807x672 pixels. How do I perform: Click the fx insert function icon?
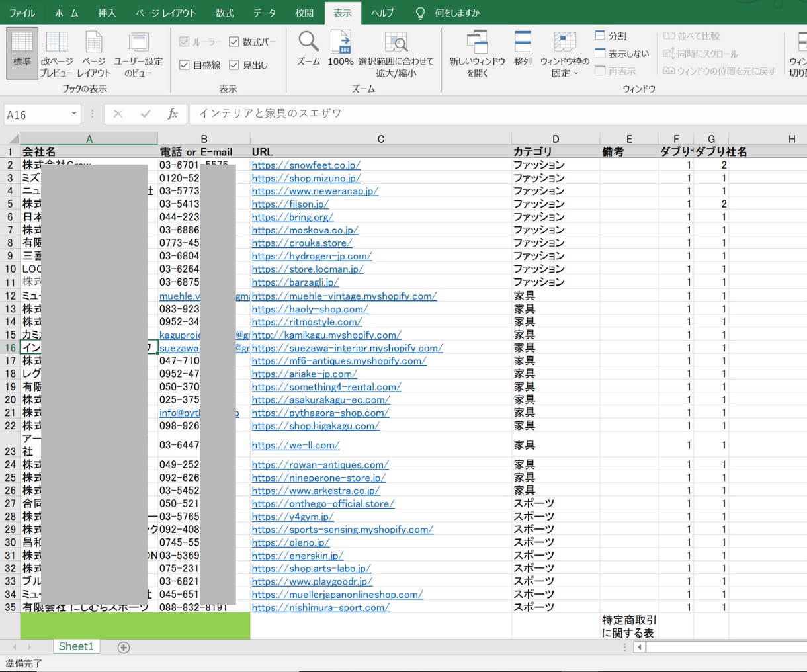pos(173,114)
